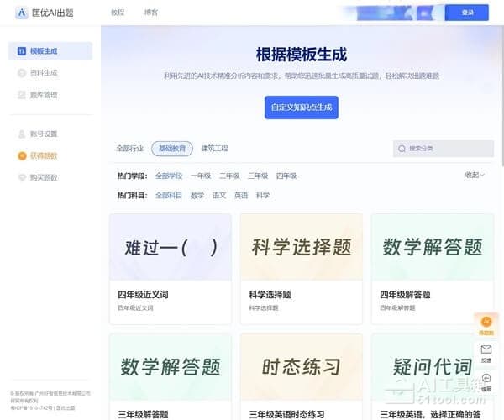Click the 账号设置 user icon
Image resolution: width=504 pixels, height=420 pixels.
click(22, 134)
